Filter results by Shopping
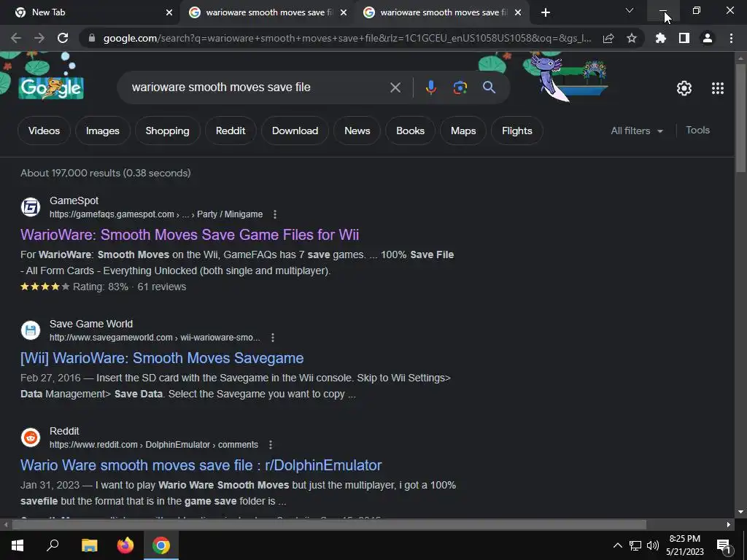Viewport: 747px width, 560px height. 167,131
